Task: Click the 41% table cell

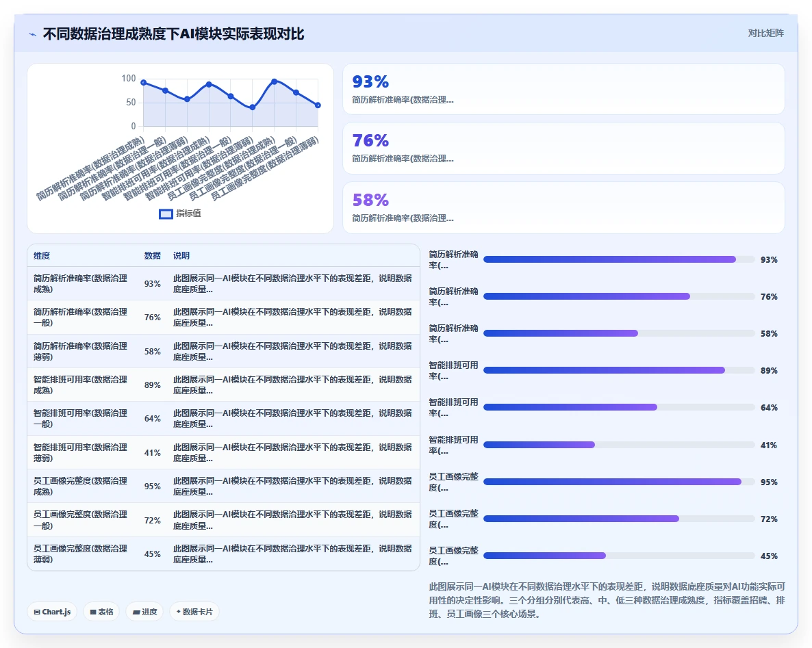Action: (152, 453)
